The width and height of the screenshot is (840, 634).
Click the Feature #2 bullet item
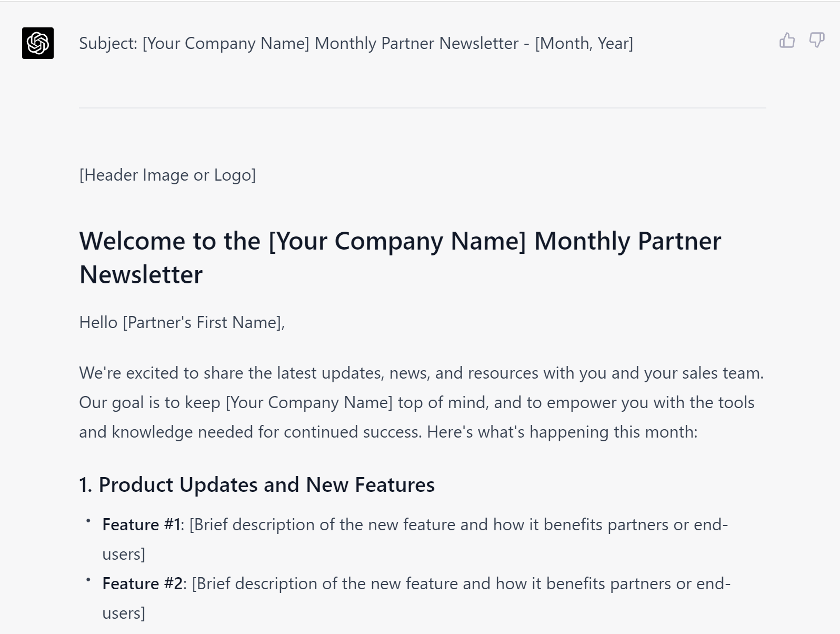[x=416, y=598]
